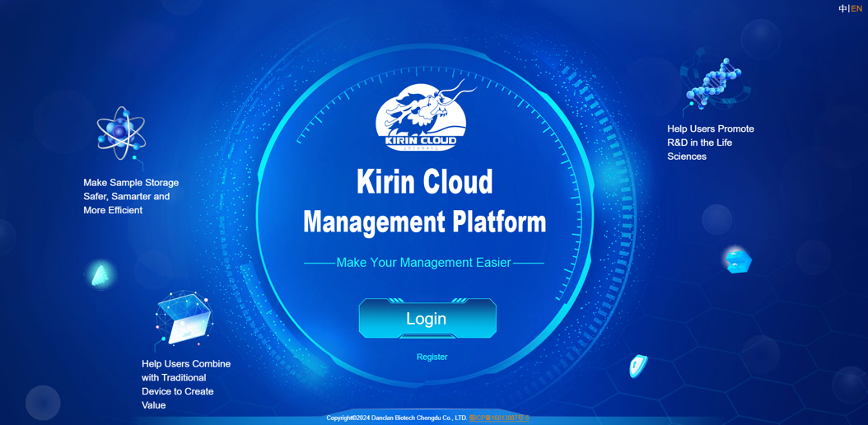Click the blue cube icon
The width and height of the screenshot is (868, 425).
click(x=738, y=259)
